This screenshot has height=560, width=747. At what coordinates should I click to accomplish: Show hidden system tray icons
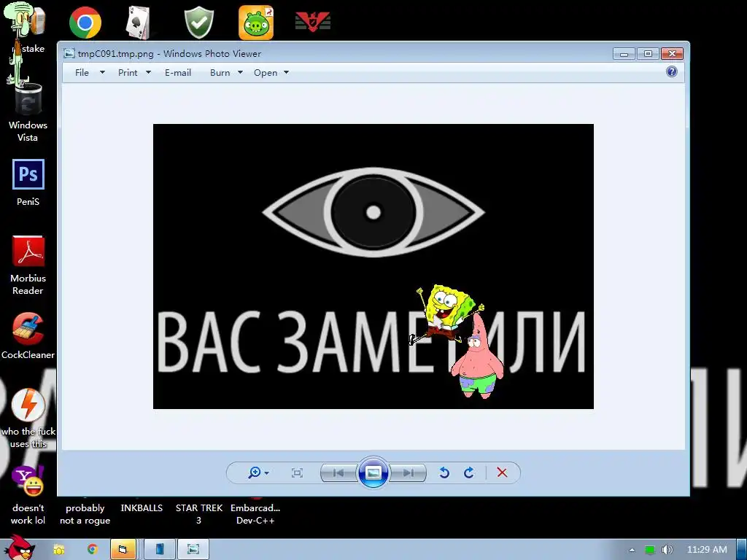pos(632,550)
